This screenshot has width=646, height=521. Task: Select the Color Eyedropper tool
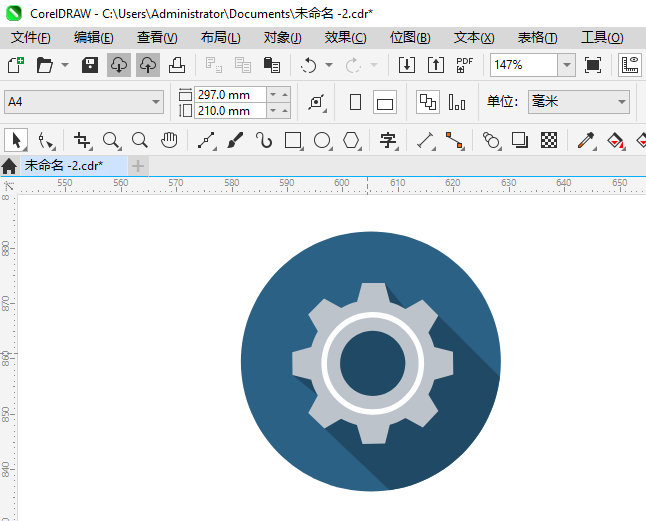586,140
